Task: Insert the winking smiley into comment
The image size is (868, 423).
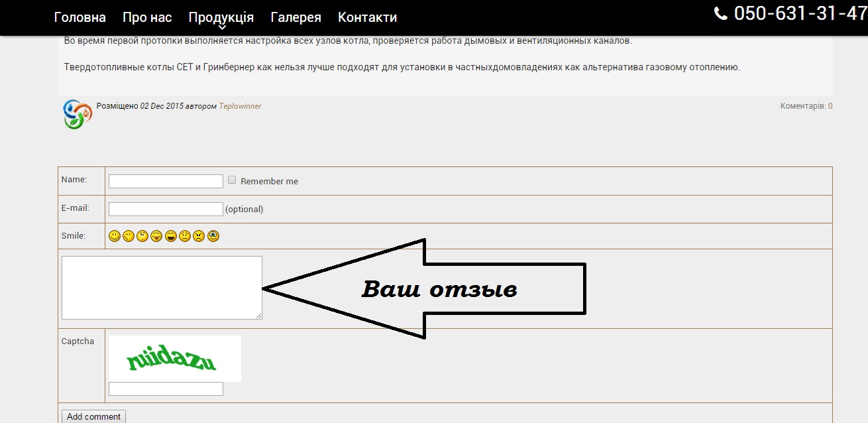Action: [128, 235]
